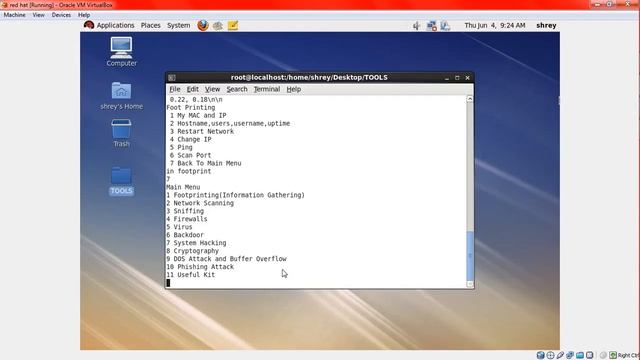Click the terminal vertical scrollbar thumb
The height and width of the screenshot is (360, 640).
(470, 256)
